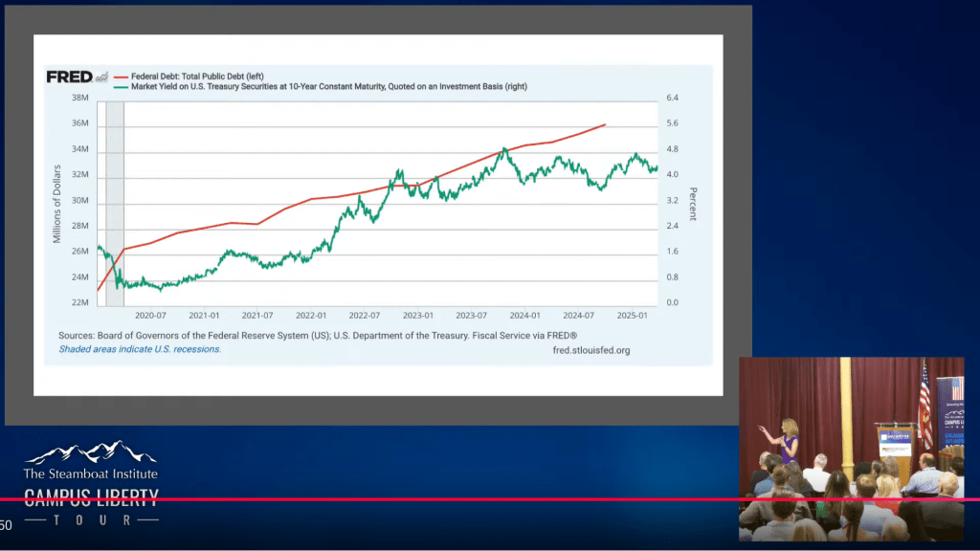Viewport: 980px width, 551px height.
Task: Click the FRED logo
Action: point(69,77)
